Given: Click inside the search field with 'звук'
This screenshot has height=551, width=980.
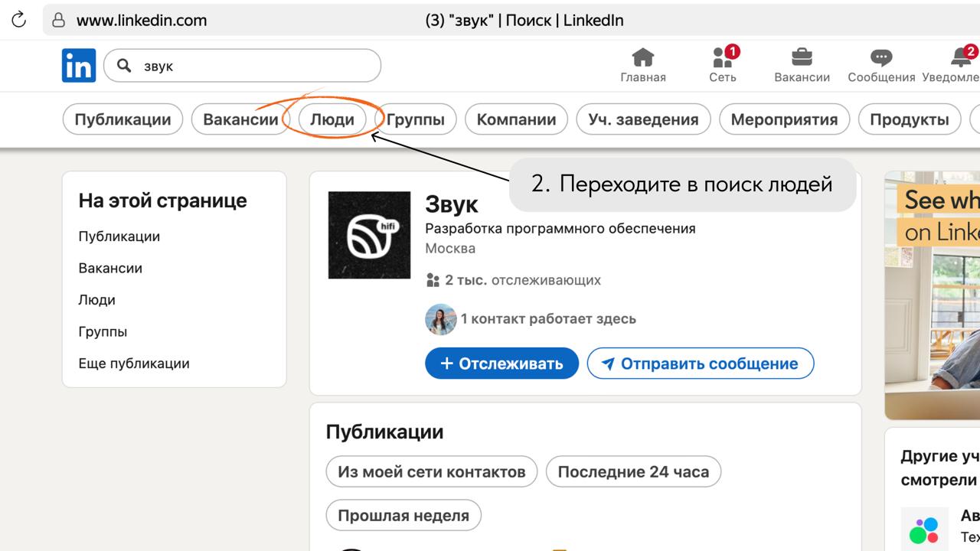Looking at the screenshot, I should click(242, 66).
